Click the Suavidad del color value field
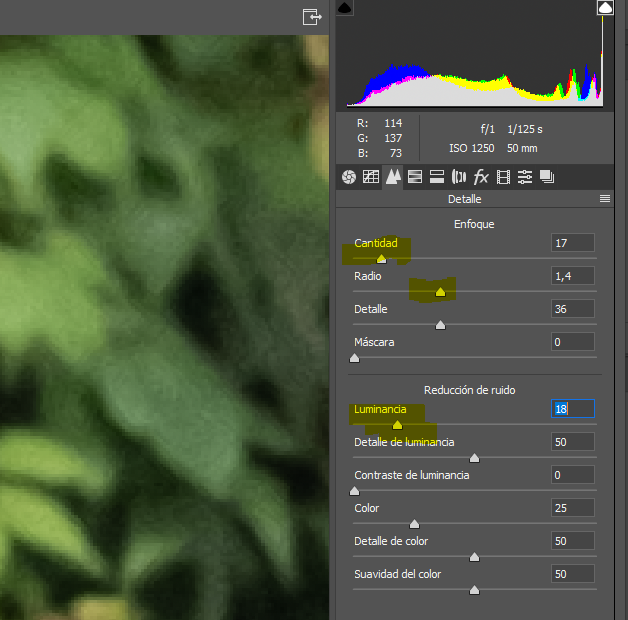This screenshot has height=620, width=628. [573, 574]
